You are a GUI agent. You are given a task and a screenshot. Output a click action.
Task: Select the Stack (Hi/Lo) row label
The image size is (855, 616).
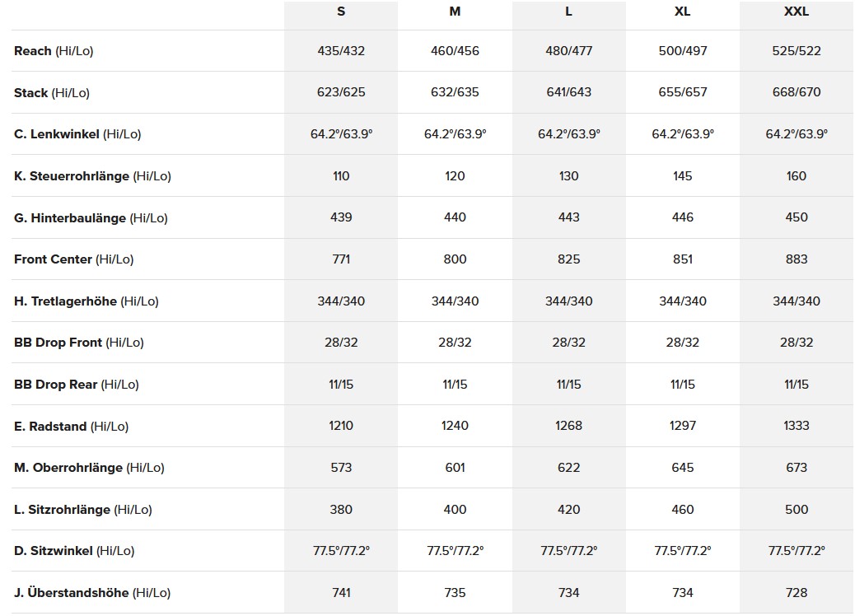52,93
